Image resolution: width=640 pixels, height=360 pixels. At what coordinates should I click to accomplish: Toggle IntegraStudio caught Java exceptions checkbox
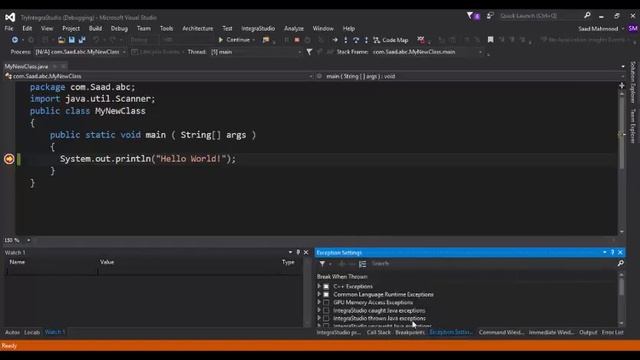[x=326, y=311]
